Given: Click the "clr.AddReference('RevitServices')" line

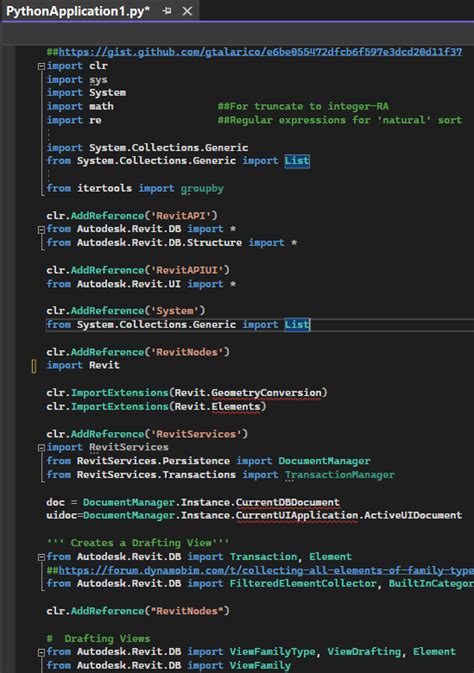Looking at the screenshot, I should tap(147, 434).
